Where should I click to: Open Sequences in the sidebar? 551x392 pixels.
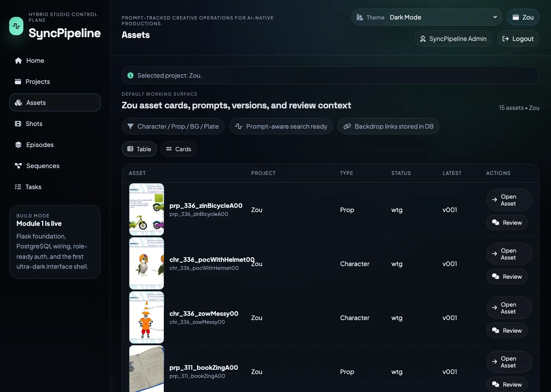pyautogui.click(x=55, y=166)
